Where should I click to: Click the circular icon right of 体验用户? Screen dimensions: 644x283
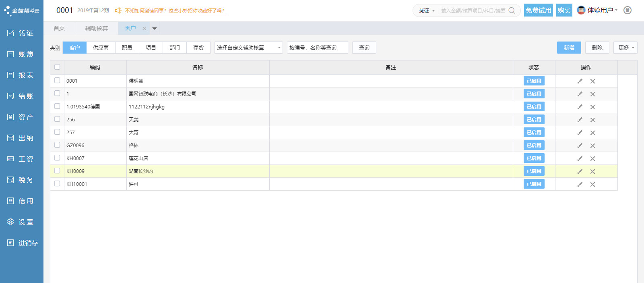point(627,10)
